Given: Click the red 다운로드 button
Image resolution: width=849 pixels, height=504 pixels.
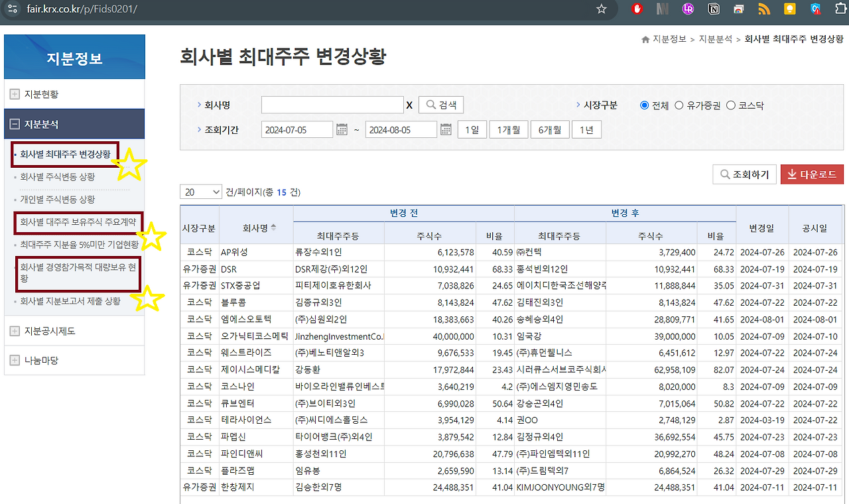Looking at the screenshot, I should click(813, 174).
